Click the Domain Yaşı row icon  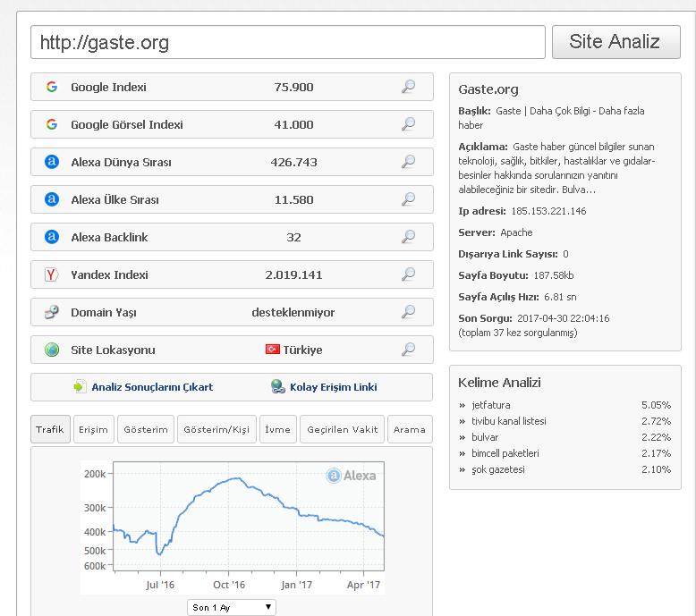(x=52, y=312)
